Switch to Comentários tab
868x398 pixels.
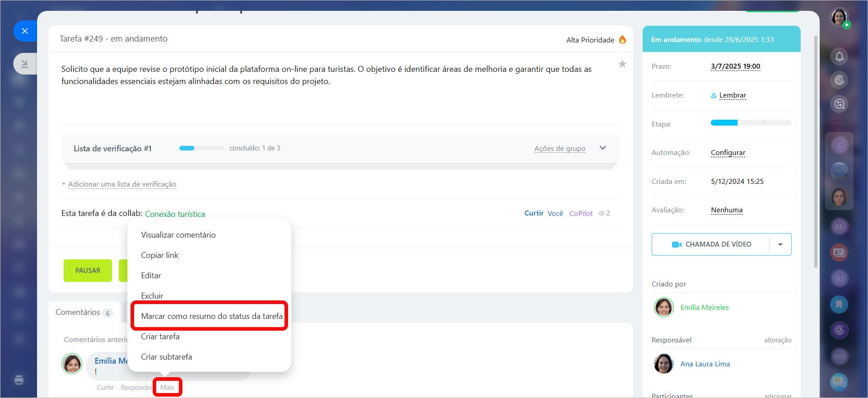(84, 312)
